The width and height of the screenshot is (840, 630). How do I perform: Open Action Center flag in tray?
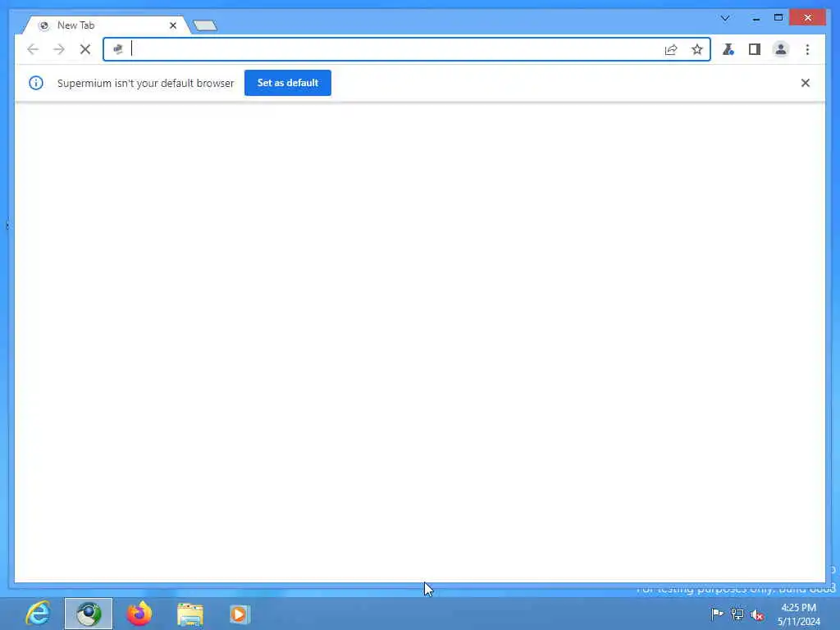point(716,614)
